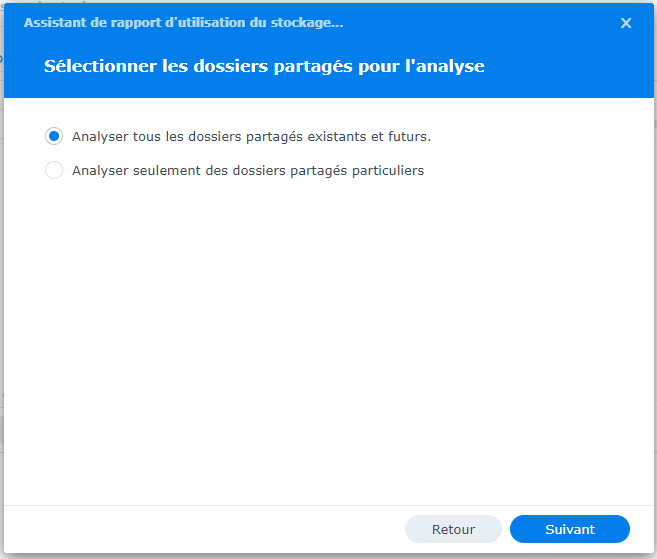Go to the next wizard step

(x=569, y=529)
